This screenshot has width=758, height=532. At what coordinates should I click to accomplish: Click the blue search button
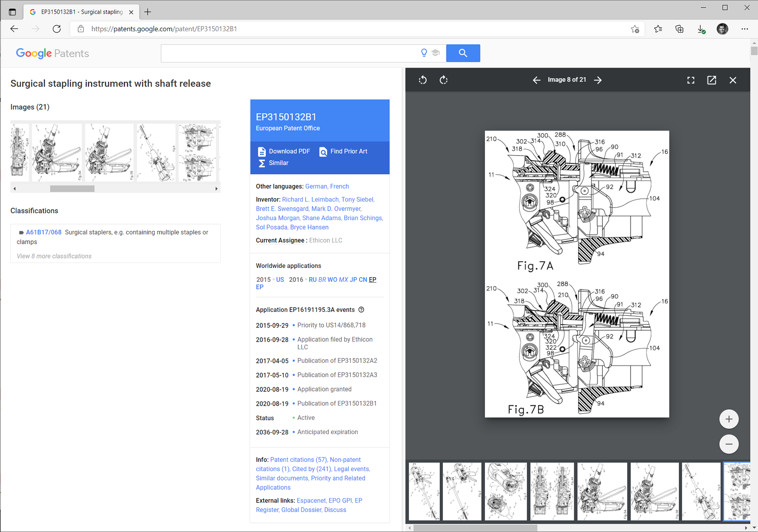(x=463, y=53)
